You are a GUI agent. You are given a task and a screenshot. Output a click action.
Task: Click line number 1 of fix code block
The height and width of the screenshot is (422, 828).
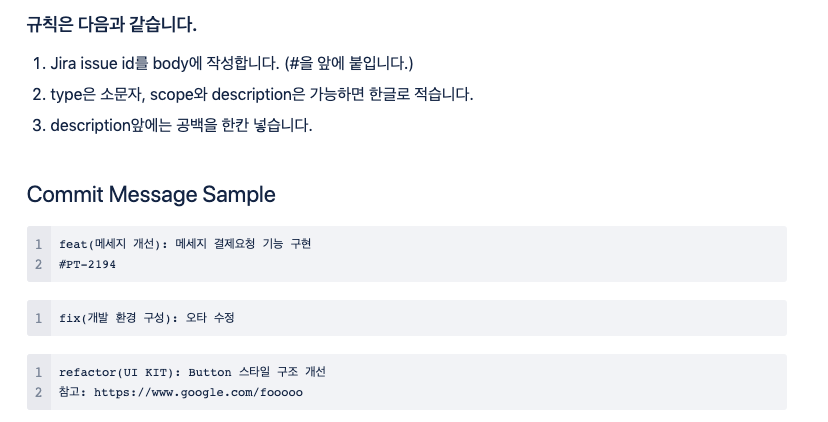[38, 318]
